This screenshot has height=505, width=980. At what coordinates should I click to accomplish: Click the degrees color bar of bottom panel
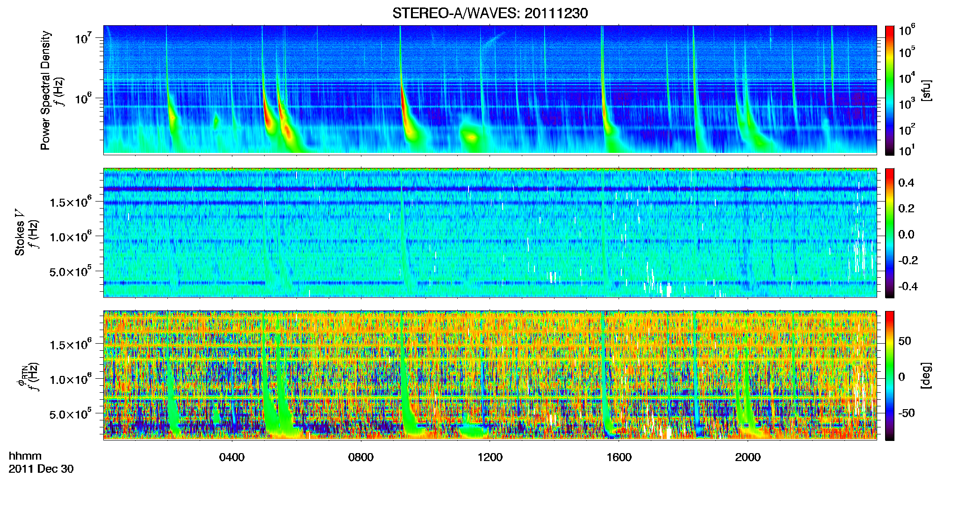click(890, 375)
